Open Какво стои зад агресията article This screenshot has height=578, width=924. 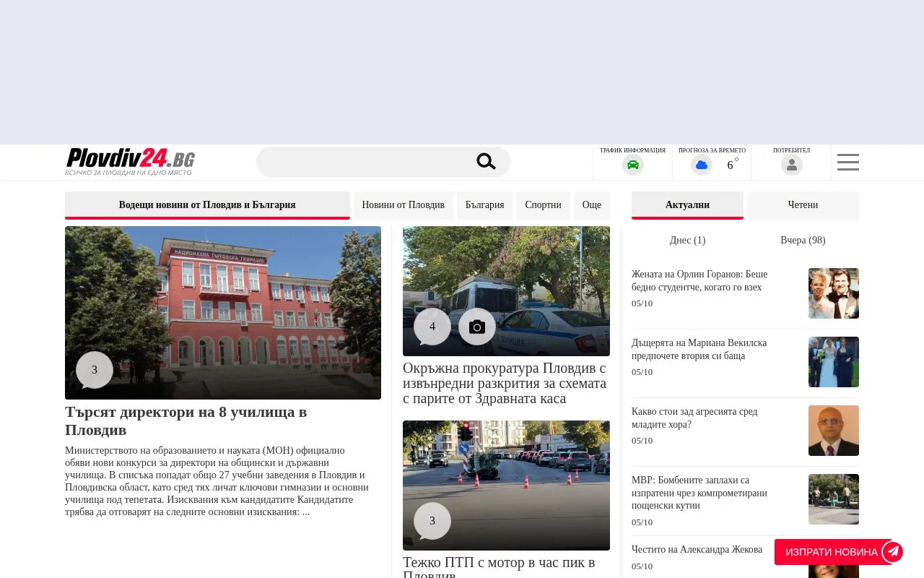(694, 418)
